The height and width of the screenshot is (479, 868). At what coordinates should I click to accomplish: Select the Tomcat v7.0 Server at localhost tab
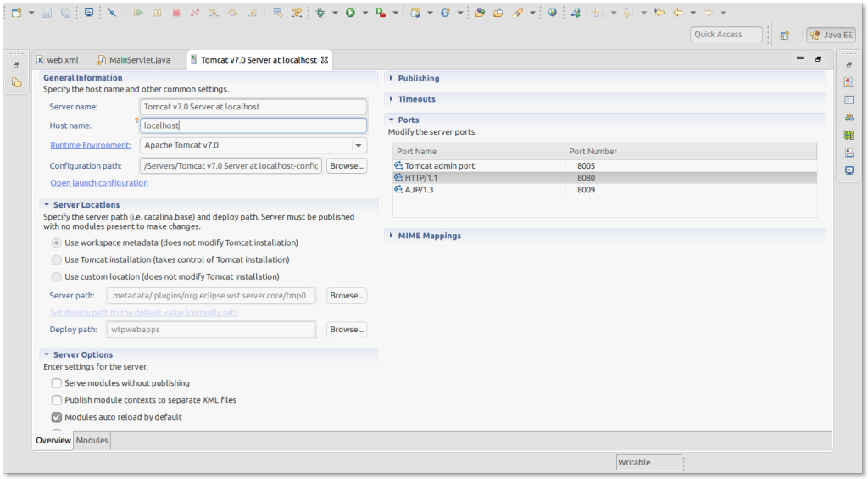259,60
